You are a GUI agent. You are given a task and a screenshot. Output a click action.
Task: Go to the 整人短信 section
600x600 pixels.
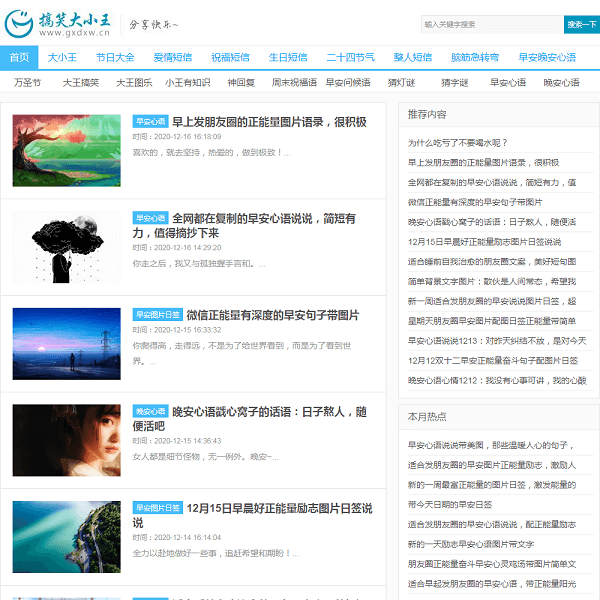413,58
